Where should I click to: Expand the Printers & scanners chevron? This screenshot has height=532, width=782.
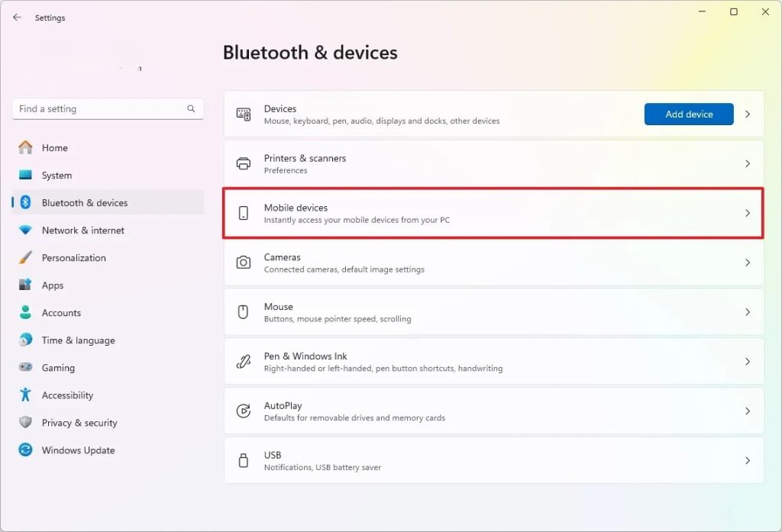point(748,163)
